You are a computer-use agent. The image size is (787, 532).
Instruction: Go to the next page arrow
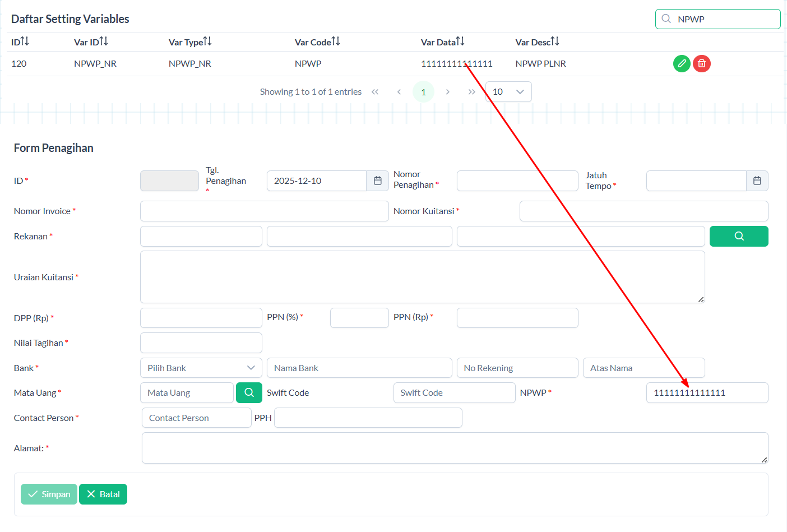(x=448, y=92)
